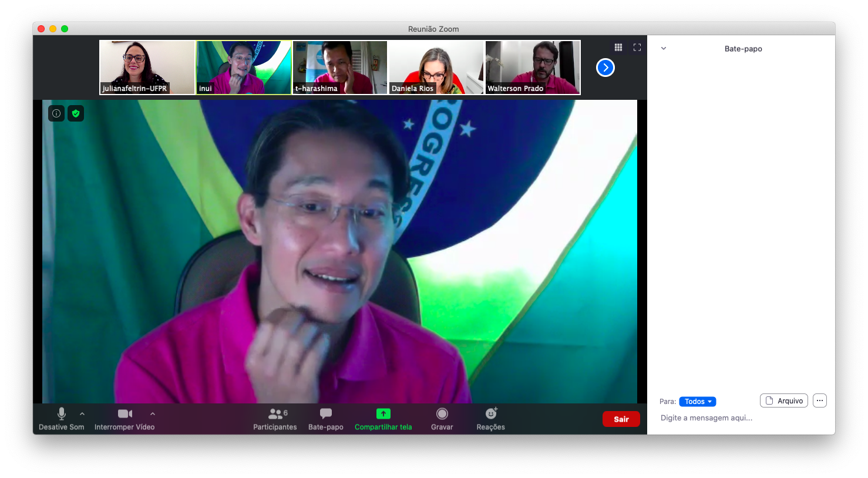Collapse the Bate-papo panel chevron
The image size is (868, 478).
click(x=664, y=49)
